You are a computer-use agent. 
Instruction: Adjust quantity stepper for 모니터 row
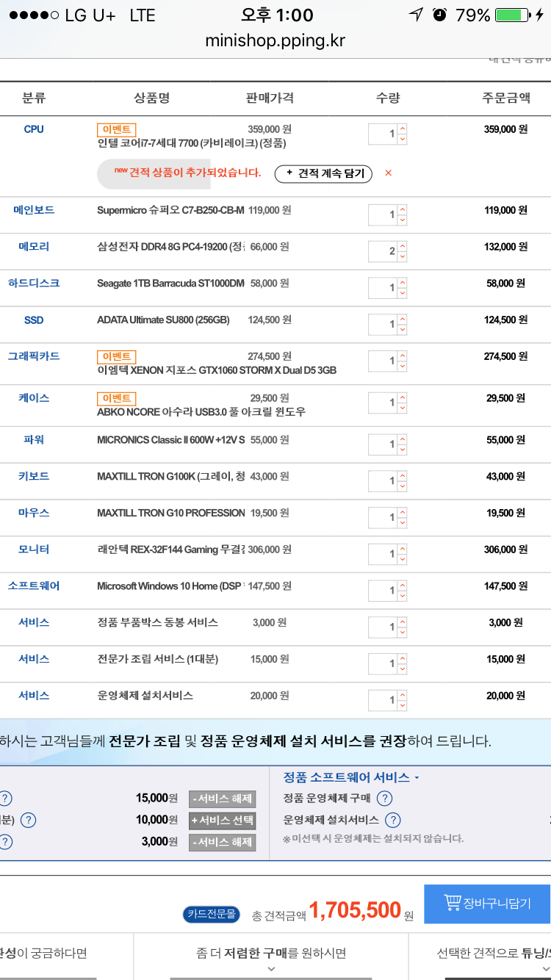[403, 554]
